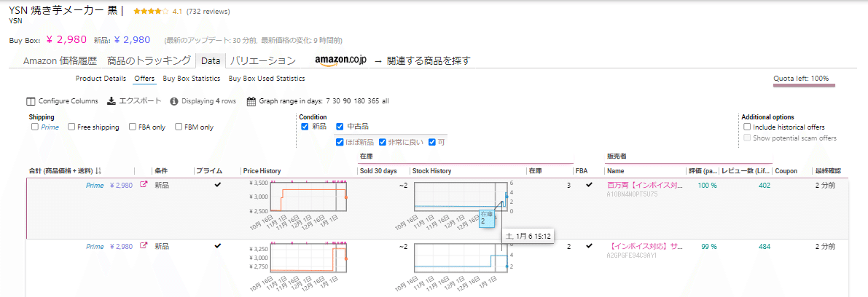Set graph range to 180 days
Viewport: 868px width, 297px height.
pos(360,101)
